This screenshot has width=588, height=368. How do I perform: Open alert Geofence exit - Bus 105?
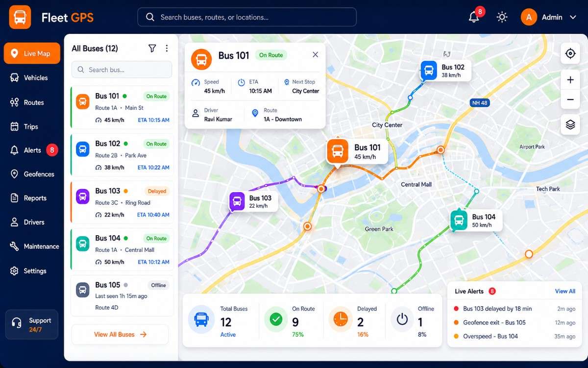pyautogui.click(x=514, y=322)
